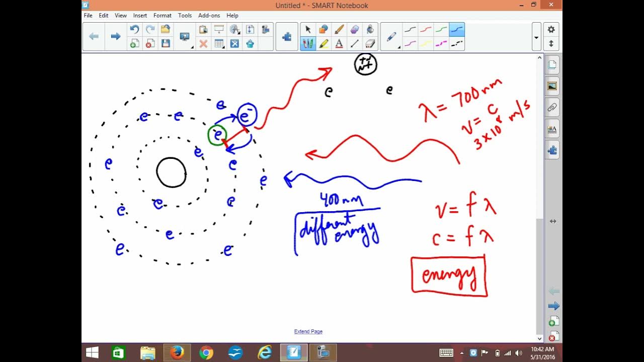Undo the last action
Screen dimensions: 644x362
[134, 30]
